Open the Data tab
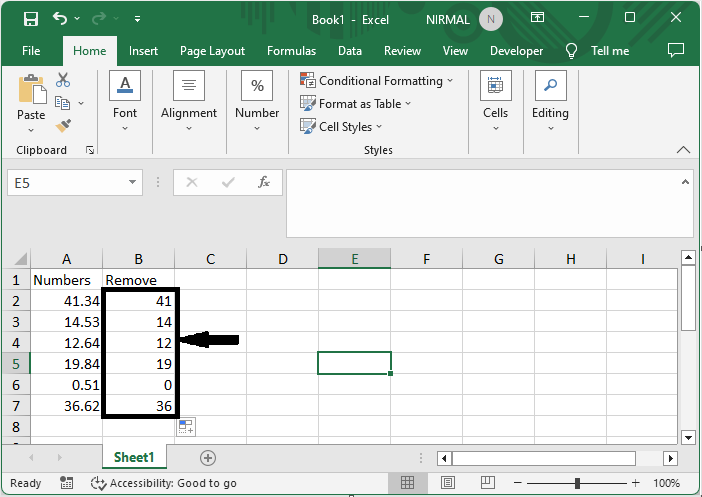The width and height of the screenshot is (702, 497). (x=350, y=51)
